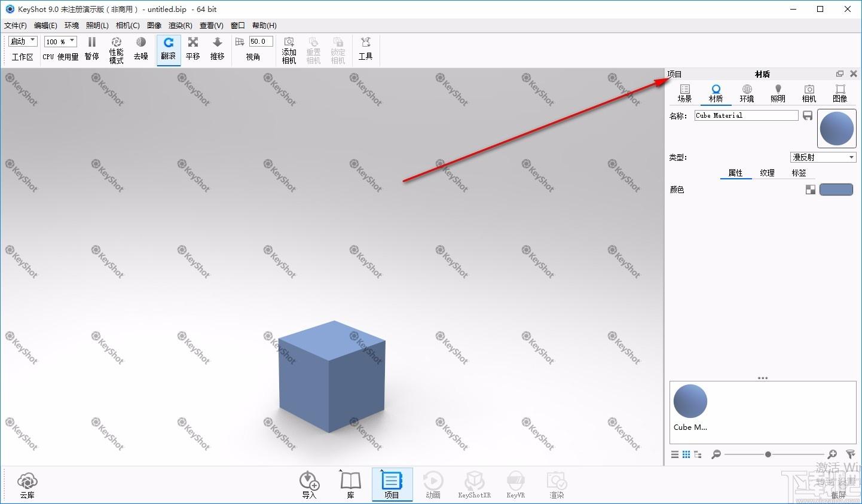The height and width of the screenshot is (504, 862).
Task: Open the 启动 workspace dropdown
Action: click(x=23, y=41)
